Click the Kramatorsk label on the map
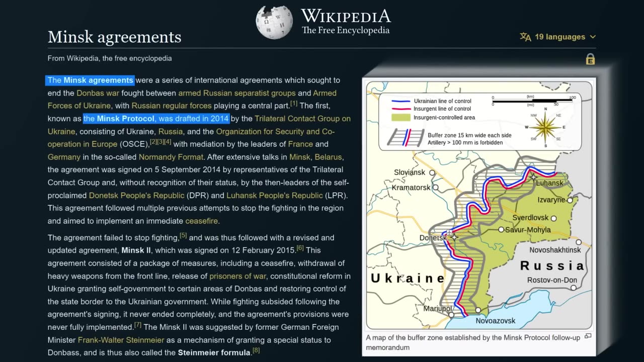Image resolution: width=644 pixels, height=362 pixels. (x=411, y=188)
